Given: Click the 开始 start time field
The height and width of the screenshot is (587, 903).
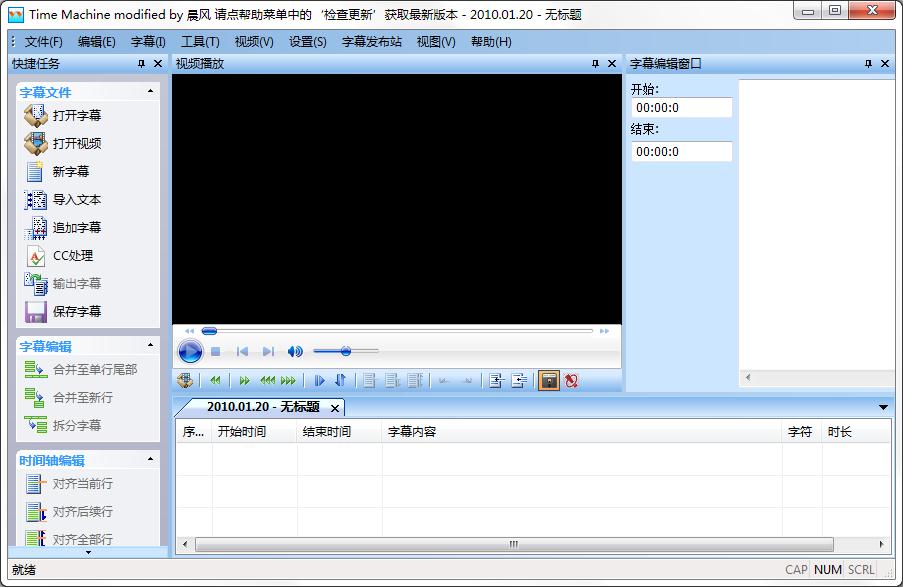Looking at the screenshot, I should pyautogui.click(x=681, y=108).
